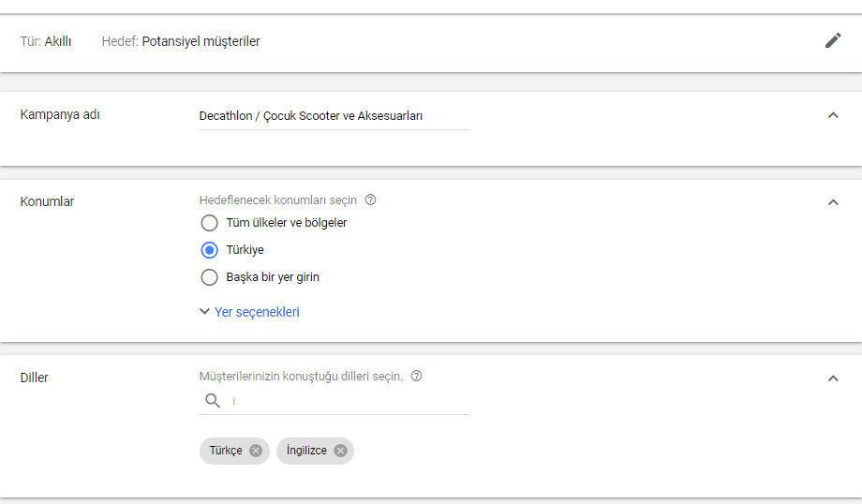Click the magnifier icon in language search
862x504 pixels.
point(213,401)
